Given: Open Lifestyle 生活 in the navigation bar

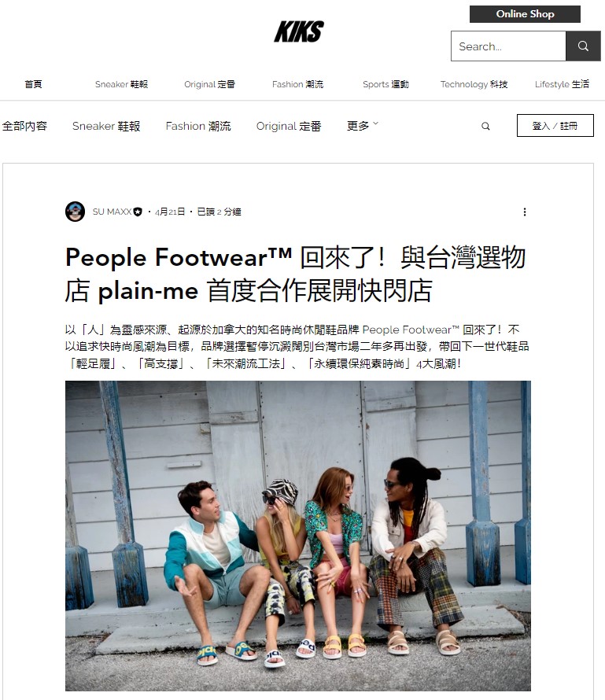Looking at the screenshot, I should 563,84.
